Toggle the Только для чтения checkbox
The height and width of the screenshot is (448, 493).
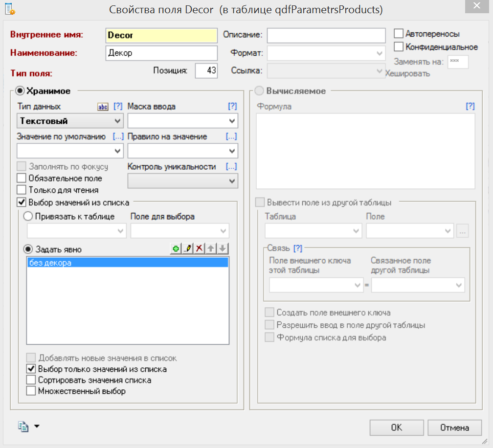coord(22,190)
